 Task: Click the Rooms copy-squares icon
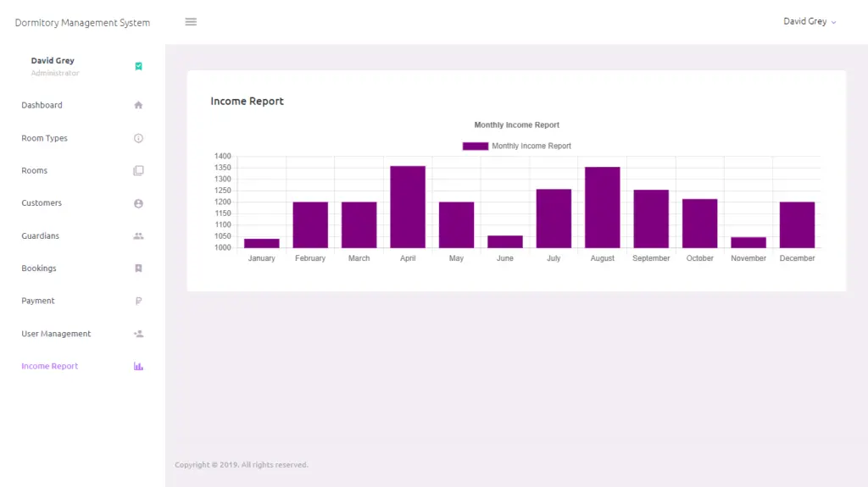[x=138, y=170]
